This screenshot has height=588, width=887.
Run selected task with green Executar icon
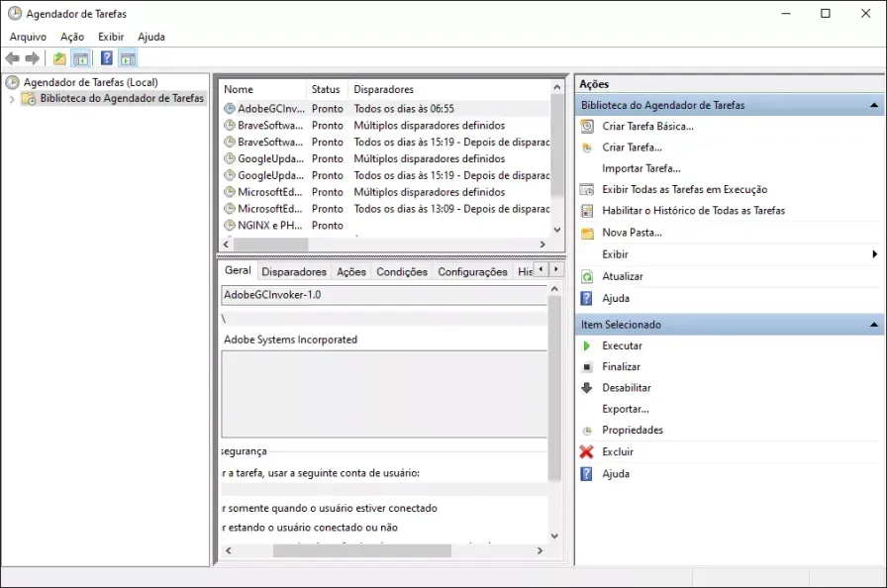coord(587,345)
